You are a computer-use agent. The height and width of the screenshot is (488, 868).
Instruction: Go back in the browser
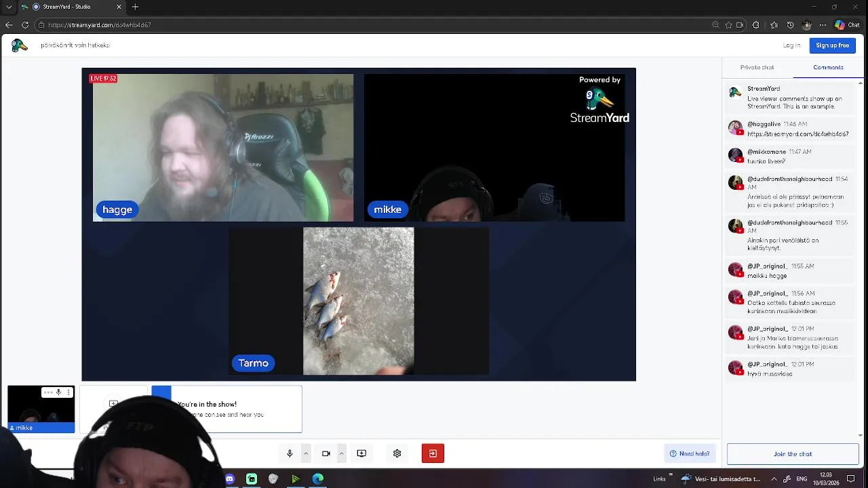(x=9, y=25)
